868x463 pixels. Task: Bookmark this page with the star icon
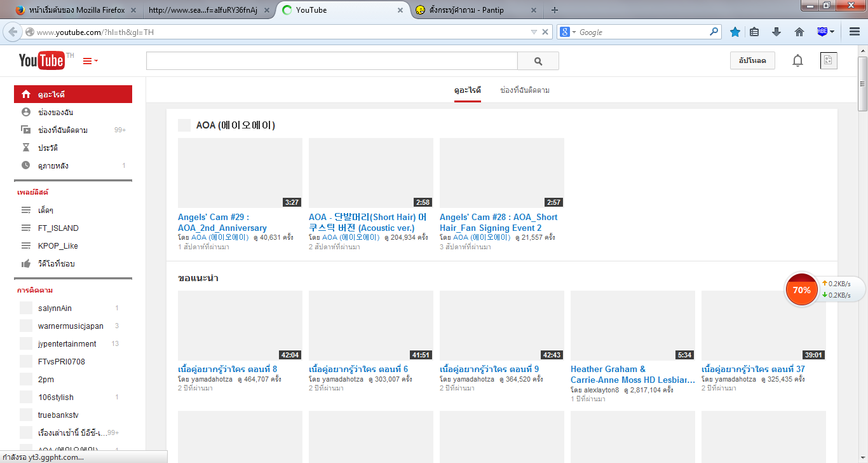click(x=735, y=32)
